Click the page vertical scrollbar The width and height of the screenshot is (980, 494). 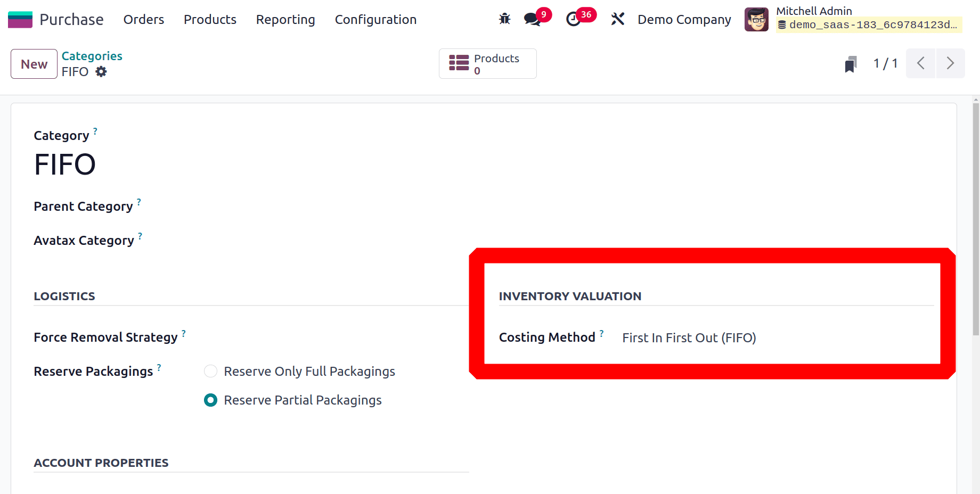pos(976,218)
